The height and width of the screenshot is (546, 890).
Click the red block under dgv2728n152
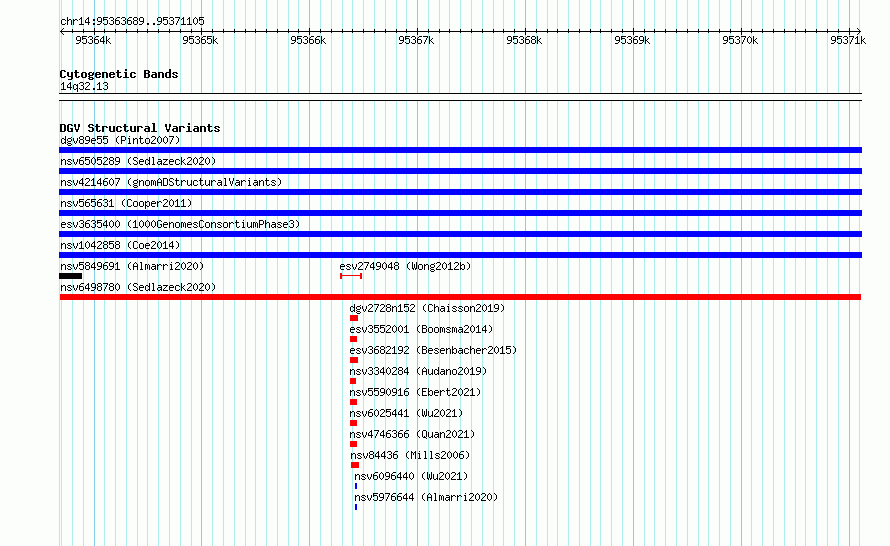click(x=354, y=318)
